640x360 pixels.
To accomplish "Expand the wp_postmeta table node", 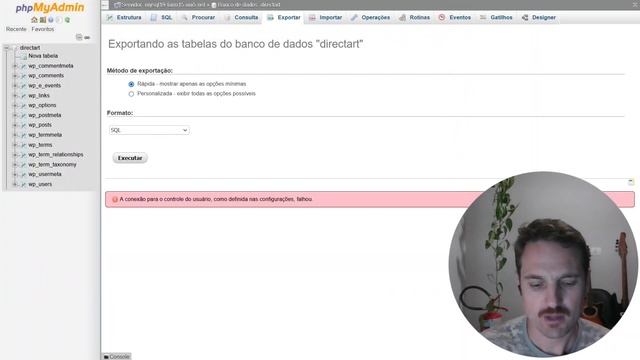I will [15, 115].
